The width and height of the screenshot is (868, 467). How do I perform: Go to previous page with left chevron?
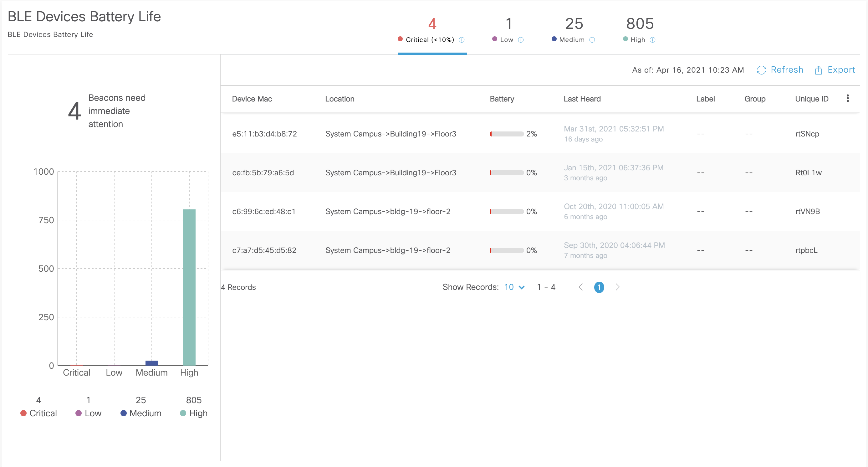point(580,287)
